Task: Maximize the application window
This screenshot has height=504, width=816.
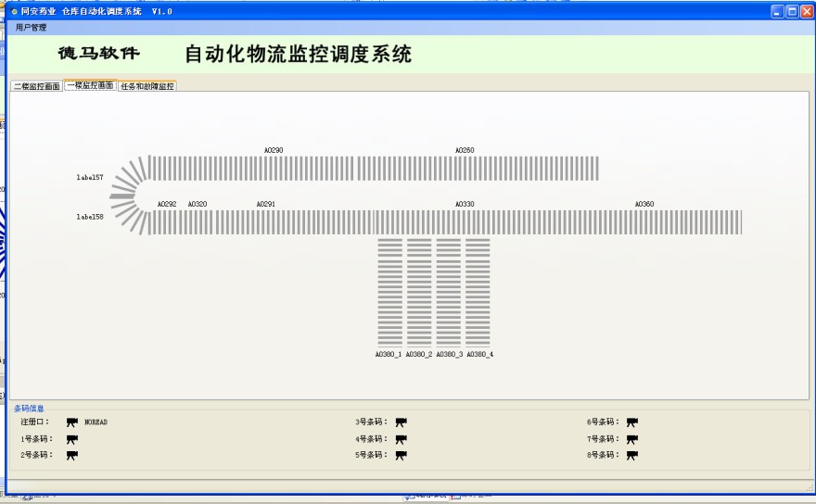Action: (x=793, y=11)
